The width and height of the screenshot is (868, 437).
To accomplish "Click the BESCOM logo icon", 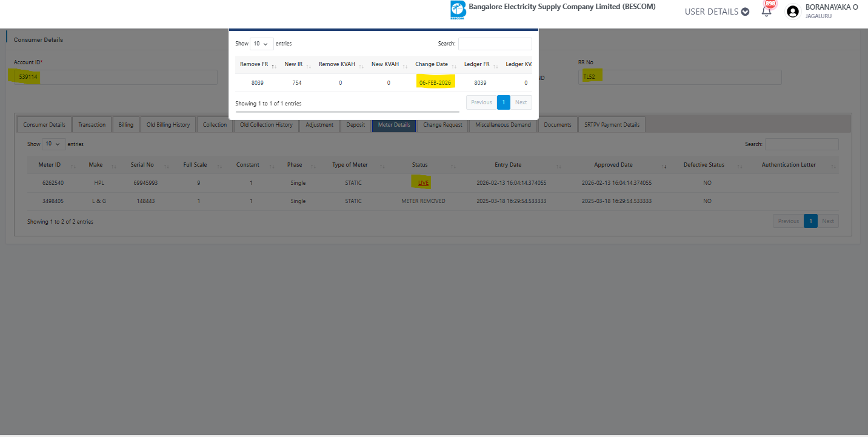I will coord(458,10).
